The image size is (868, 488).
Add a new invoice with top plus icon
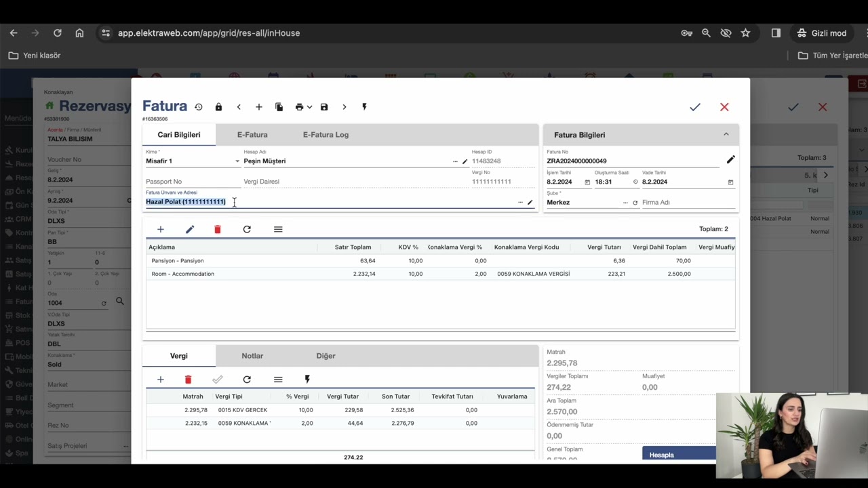(x=258, y=107)
